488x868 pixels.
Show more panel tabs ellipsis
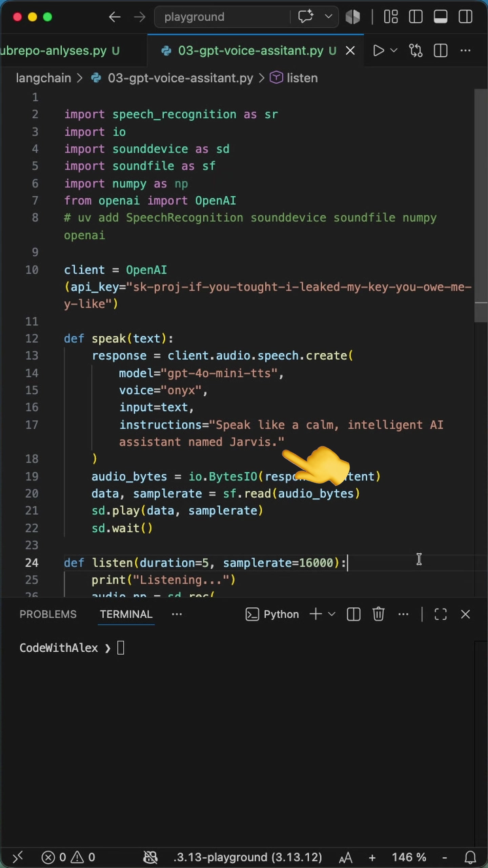point(177,614)
